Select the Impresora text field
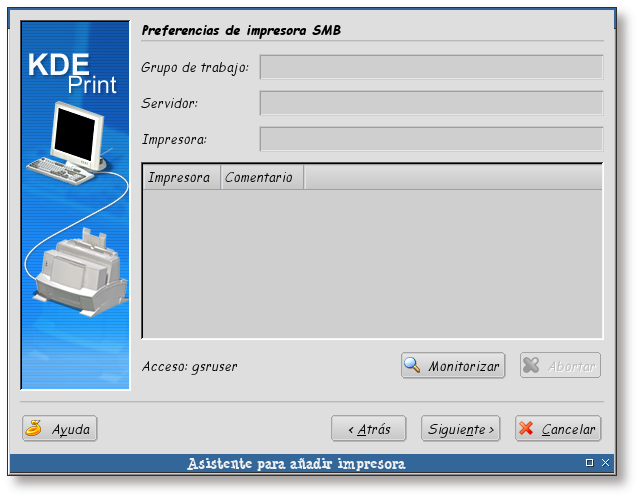This screenshot has height=499, width=640. click(431, 139)
